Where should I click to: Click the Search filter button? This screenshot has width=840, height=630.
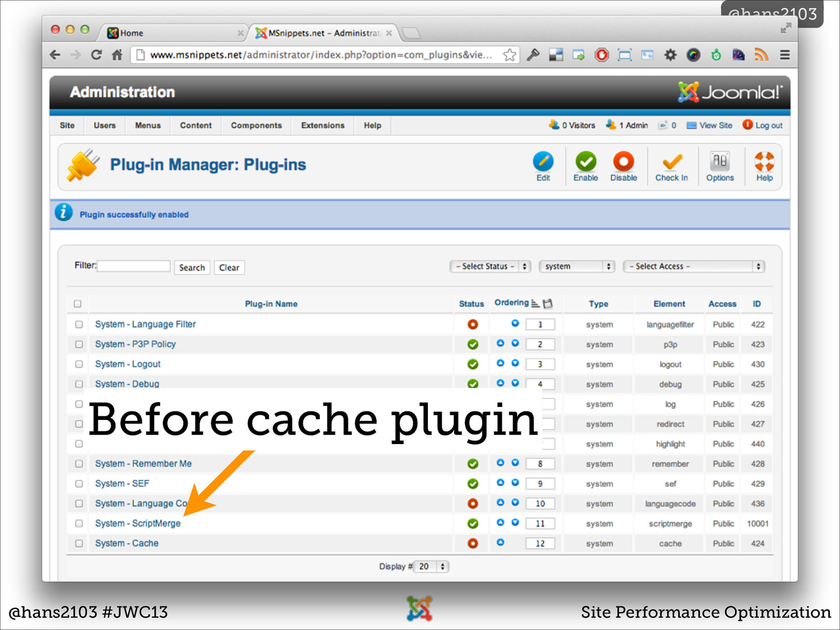pos(192,268)
